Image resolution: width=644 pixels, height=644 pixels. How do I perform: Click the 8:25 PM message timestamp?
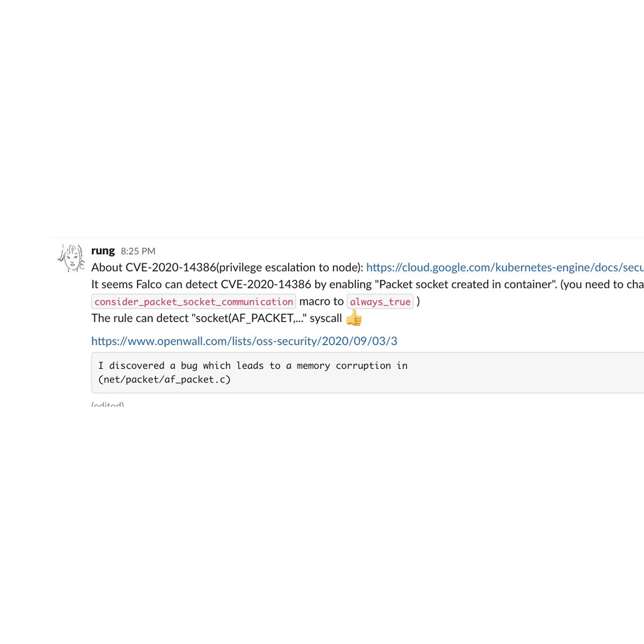point(138,251)
